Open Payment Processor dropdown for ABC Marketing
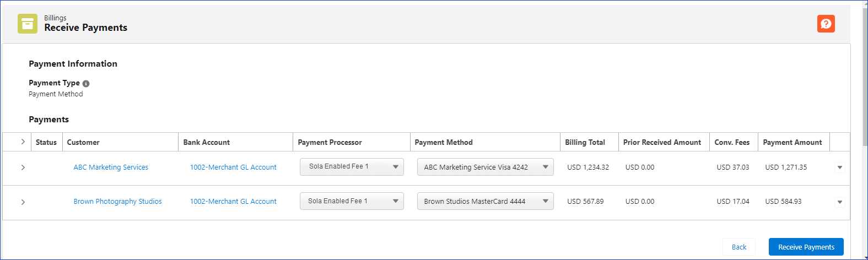Viewport: 868px width, 260px height. (352, 167)
